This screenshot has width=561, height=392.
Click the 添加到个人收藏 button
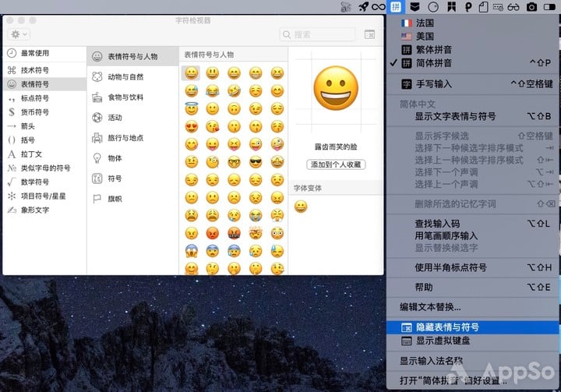point(336,164)
